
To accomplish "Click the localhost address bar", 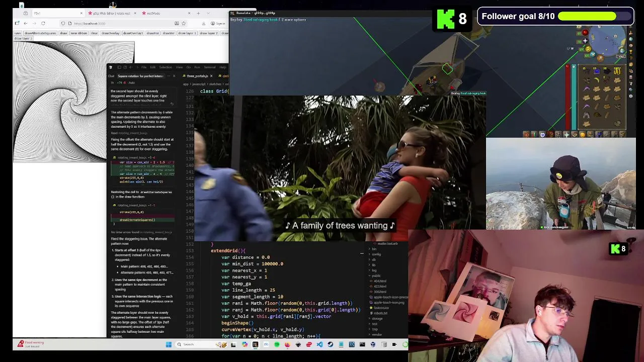I will [124, 23].
